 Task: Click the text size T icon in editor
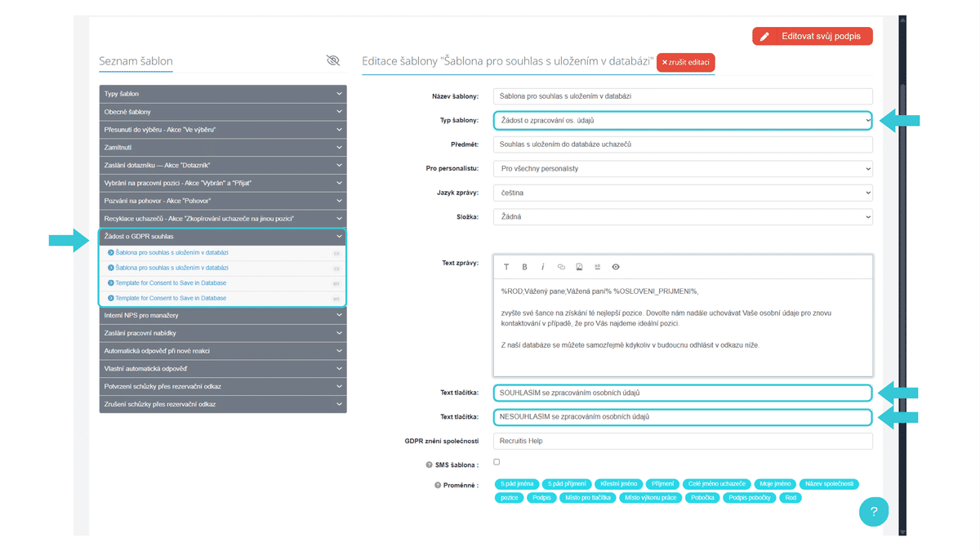(x=506, y=267)
